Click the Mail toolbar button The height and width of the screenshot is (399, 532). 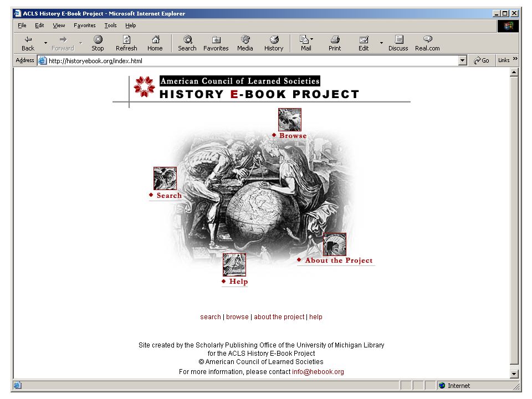(x=306, y=43)
